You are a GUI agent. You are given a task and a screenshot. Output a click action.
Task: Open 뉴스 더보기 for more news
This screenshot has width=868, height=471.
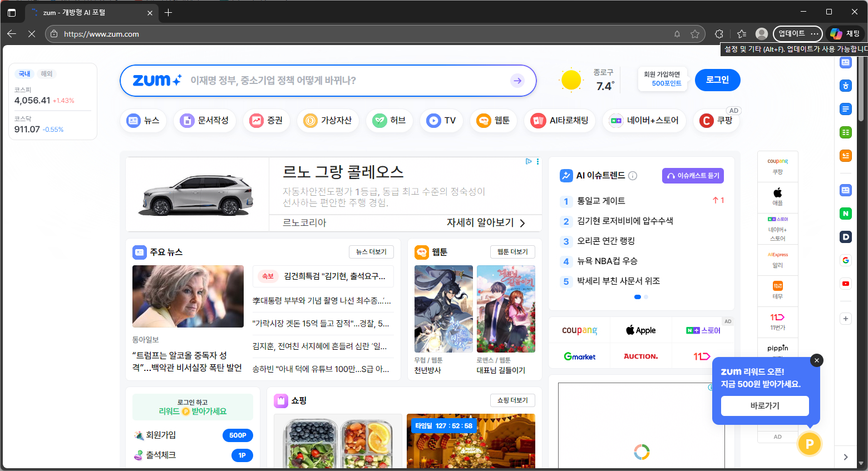coord(371,252)
